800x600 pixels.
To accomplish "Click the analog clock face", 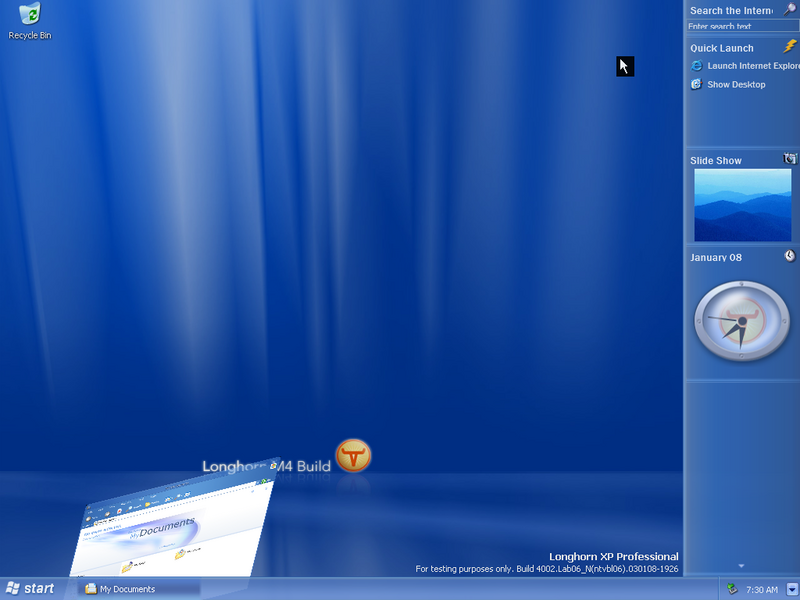I will [x=742, y=321].
